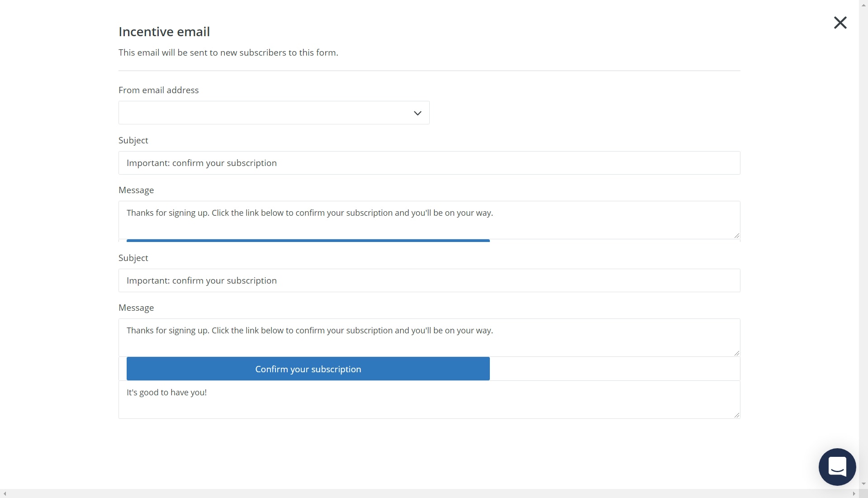Edit the second Message text area
Viewport: 868px width, 498px height.
[x=429, y=337]
